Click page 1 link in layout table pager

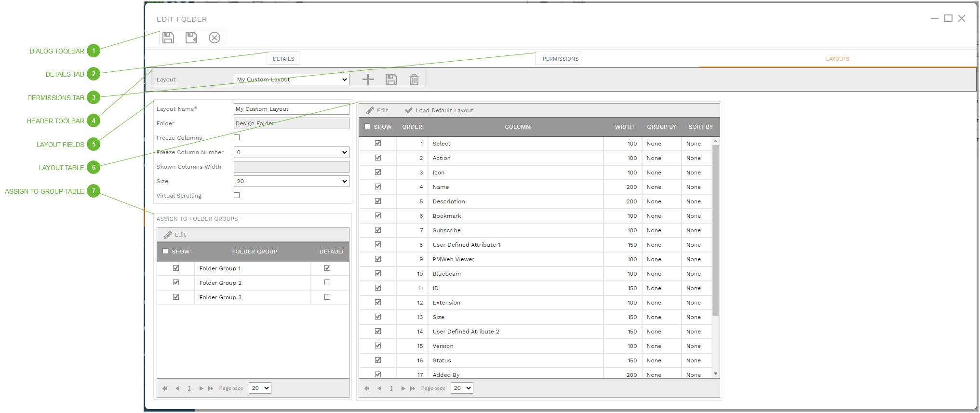[x=391, y=388]
